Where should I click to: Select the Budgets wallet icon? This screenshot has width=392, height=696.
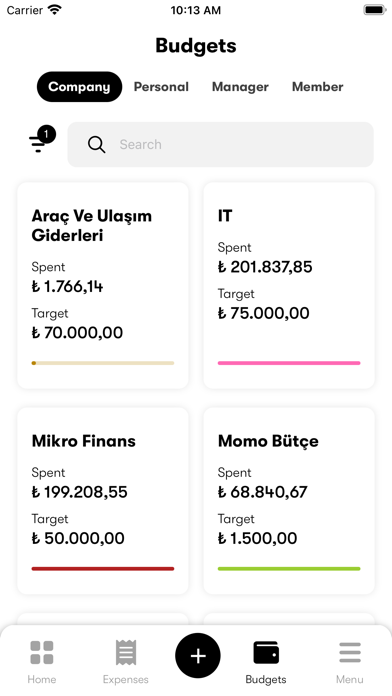point(266,652)
